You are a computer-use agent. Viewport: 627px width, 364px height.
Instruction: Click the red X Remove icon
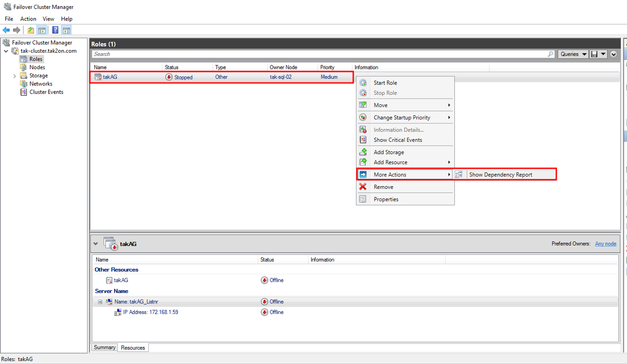click(363, 187)
